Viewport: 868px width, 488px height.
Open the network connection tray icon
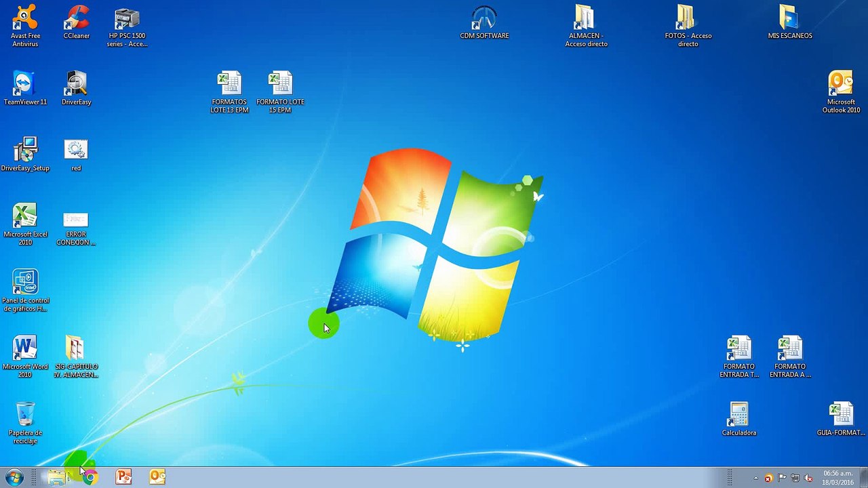(x=795, y=478)
